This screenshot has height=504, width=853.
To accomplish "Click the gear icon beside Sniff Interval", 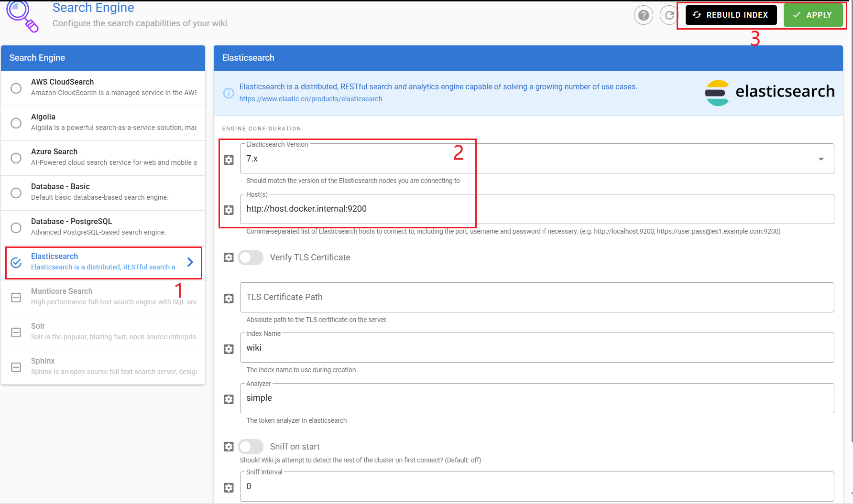I will coord(229,487).
